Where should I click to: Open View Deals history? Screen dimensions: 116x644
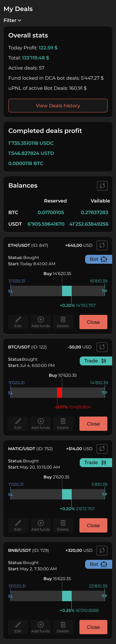[x=58, y=106]
